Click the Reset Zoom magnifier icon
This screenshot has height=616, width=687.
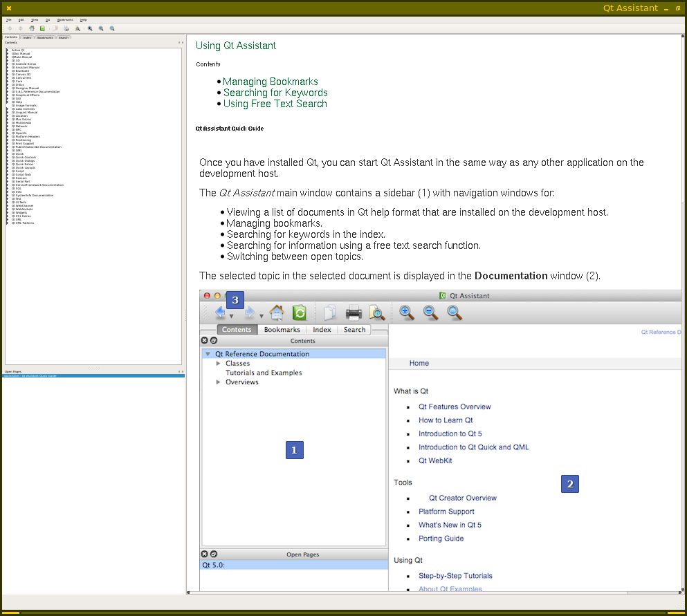(x=112, y=28)
